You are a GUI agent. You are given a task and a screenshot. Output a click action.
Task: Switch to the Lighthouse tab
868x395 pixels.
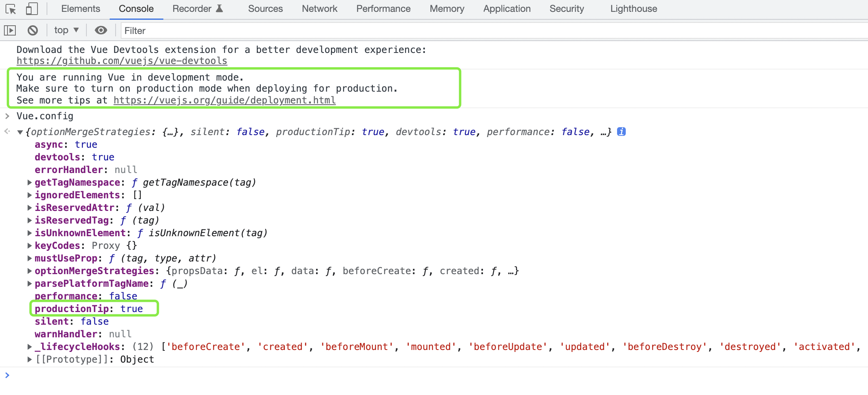point(634,9)
